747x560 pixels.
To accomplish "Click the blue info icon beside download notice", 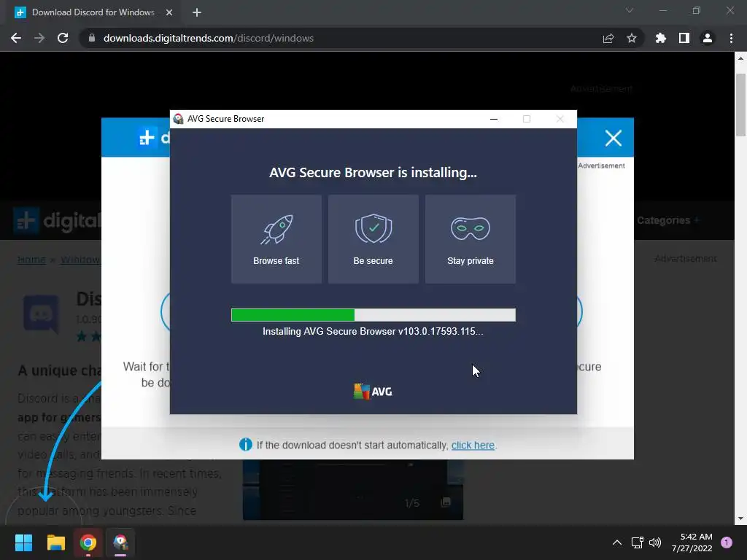I will [245, 445].
